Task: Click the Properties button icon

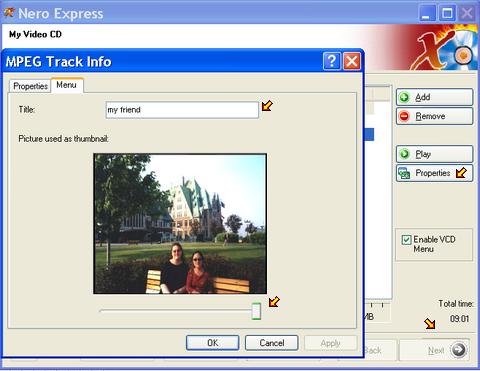Action: [x=404, y=173]
